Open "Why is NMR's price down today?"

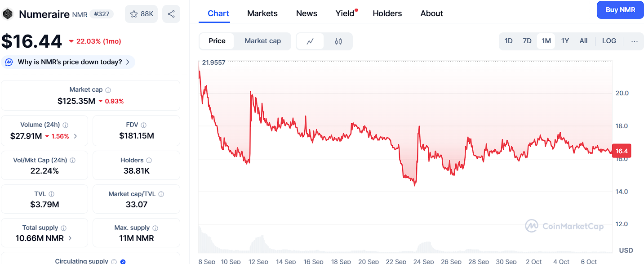(x=68, y=62)
